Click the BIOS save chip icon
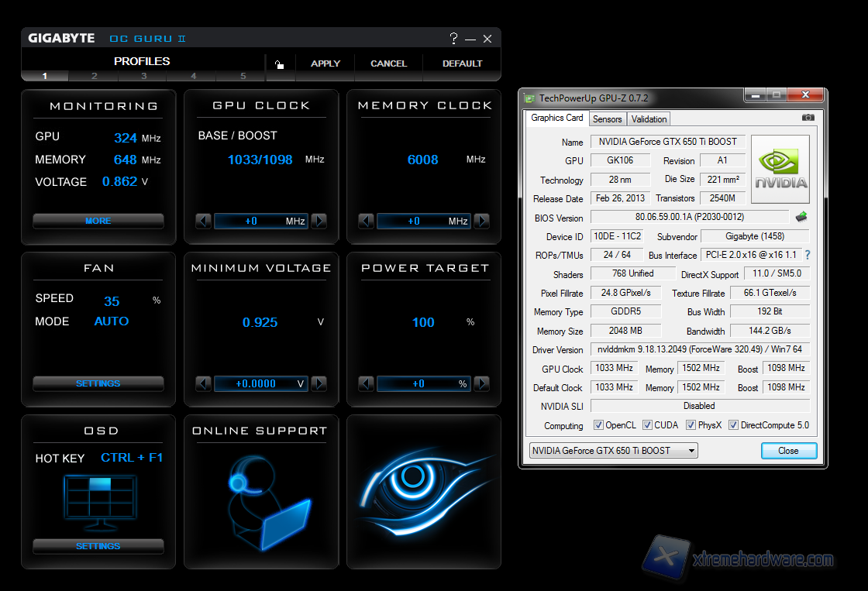Image resolution: width=868 pixels, height=591 pixels. point(802,217)
